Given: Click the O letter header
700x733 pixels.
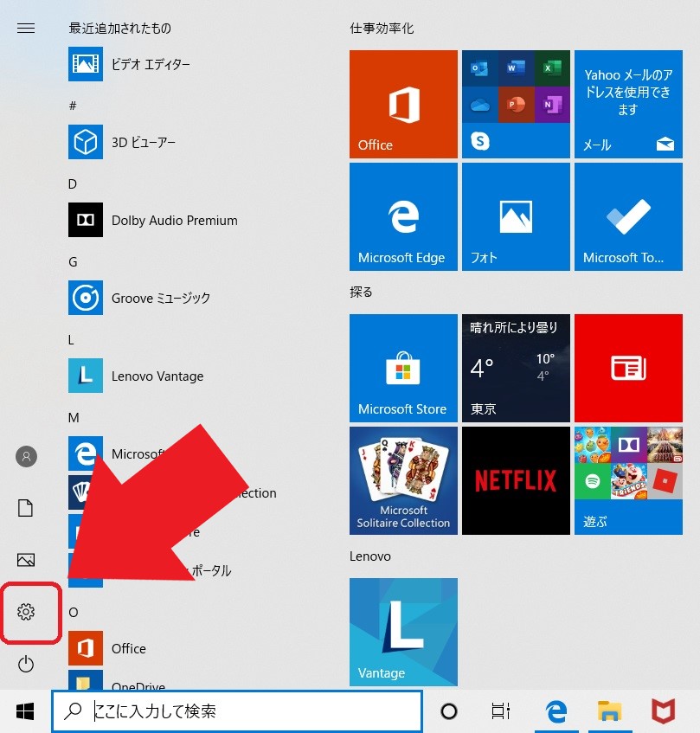Looking at the screenshot, I should pos(74,613).
